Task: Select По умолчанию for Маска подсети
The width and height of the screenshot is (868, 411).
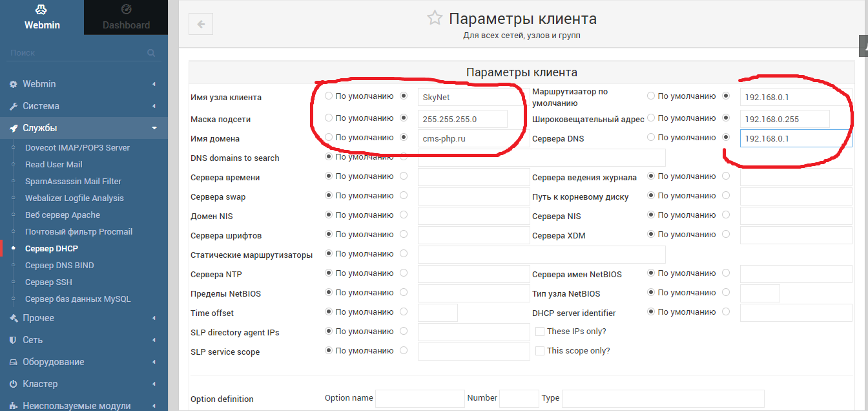Action: [x=329, y=118]
